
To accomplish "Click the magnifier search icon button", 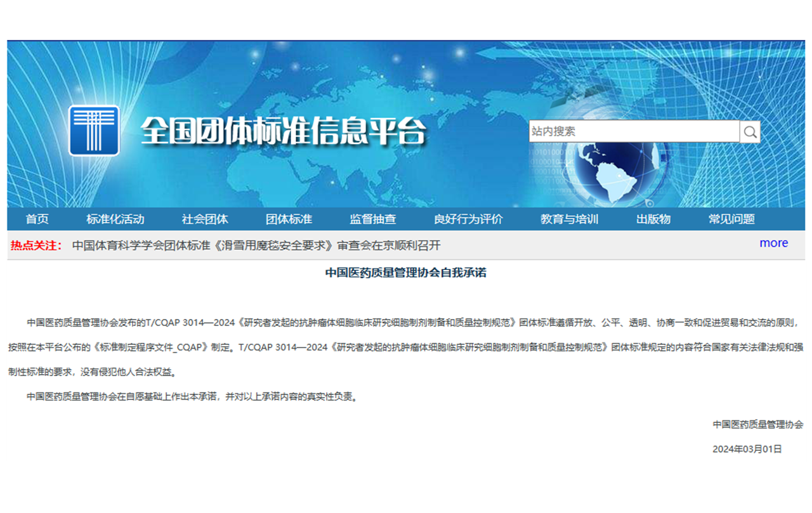I will point(750,132).
